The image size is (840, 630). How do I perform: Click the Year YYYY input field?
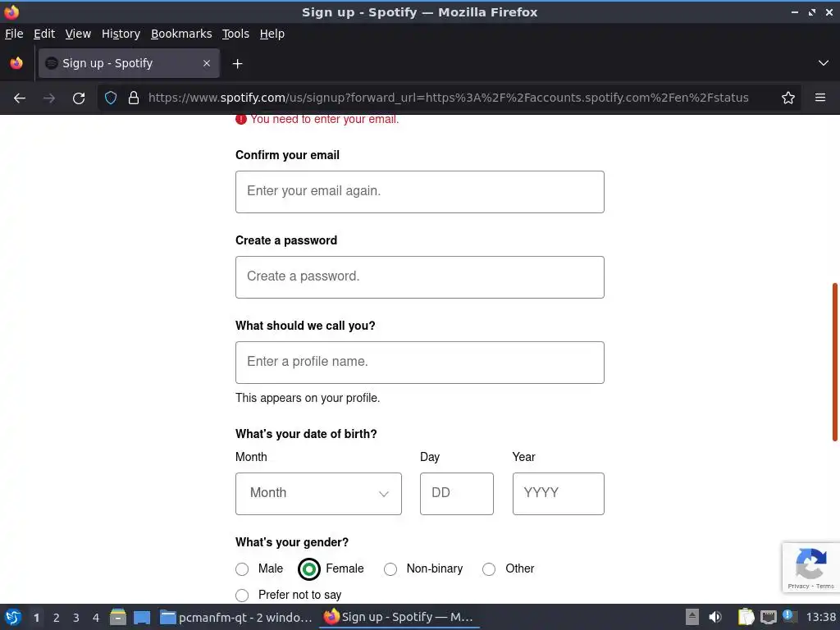tap(558, 493)
